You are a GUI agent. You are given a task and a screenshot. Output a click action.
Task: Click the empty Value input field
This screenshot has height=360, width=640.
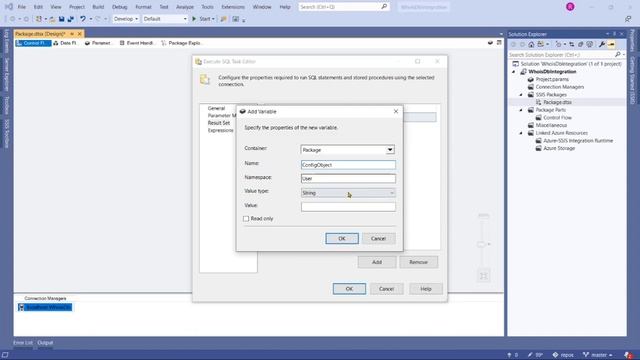348,207
